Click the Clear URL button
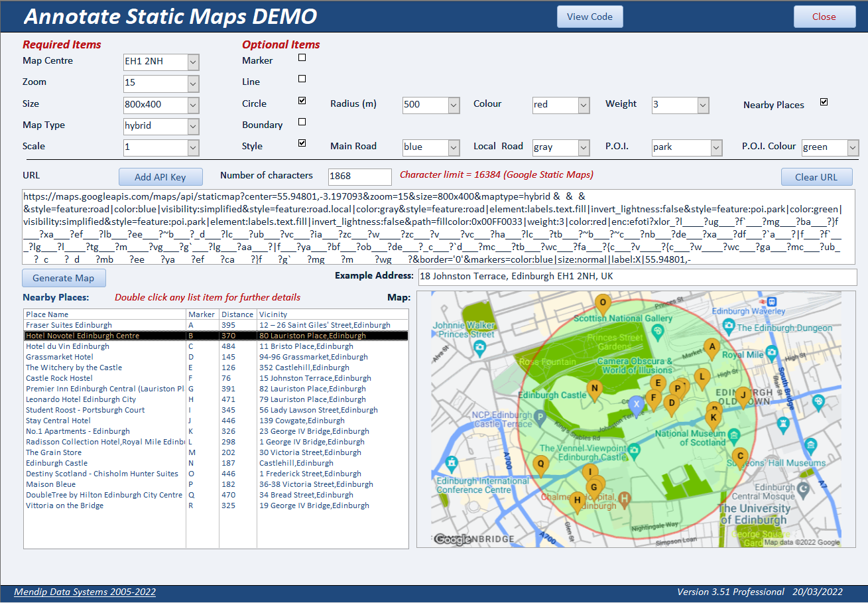This screenshot has width=868, height=603. click(816, 177)
